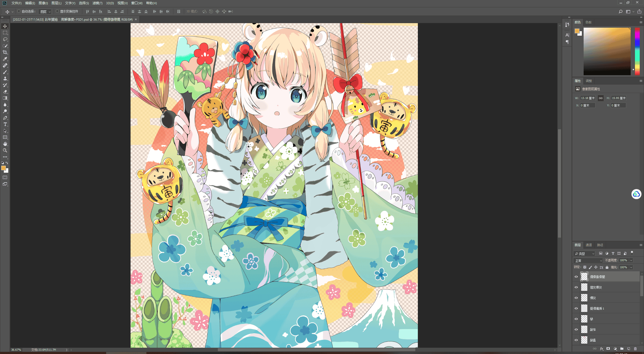This screenshot has height=354, width=644.
Task: Switch to the 调整 tab
Action: (589, 81)
